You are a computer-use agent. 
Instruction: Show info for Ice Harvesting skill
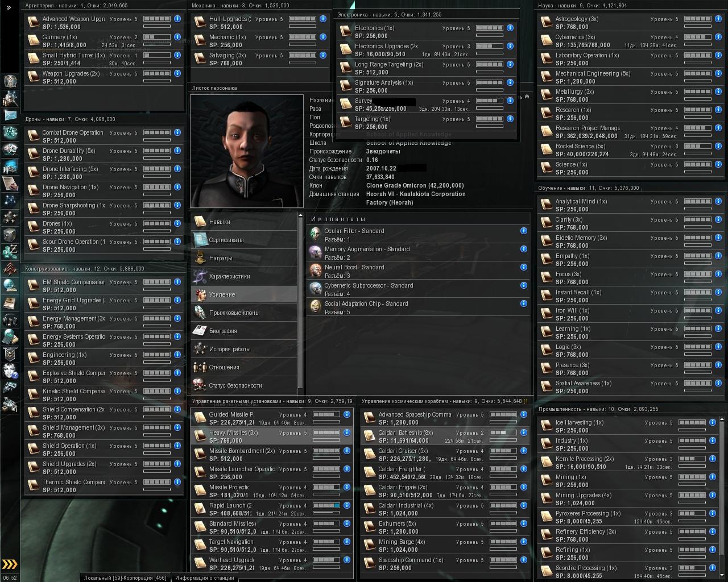[712, 422]
